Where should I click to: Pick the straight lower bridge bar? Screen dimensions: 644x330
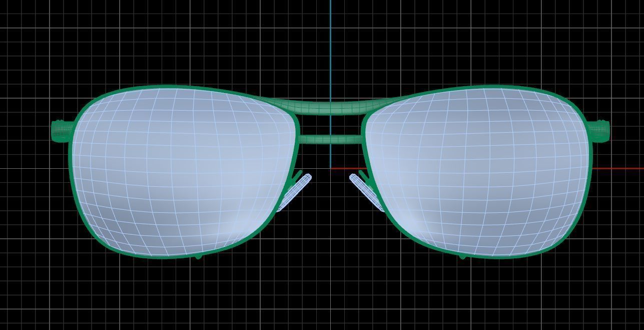330,140
